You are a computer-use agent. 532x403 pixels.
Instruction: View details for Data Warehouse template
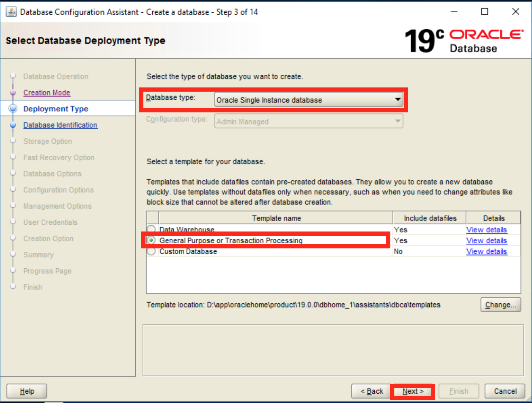[487, 230]
